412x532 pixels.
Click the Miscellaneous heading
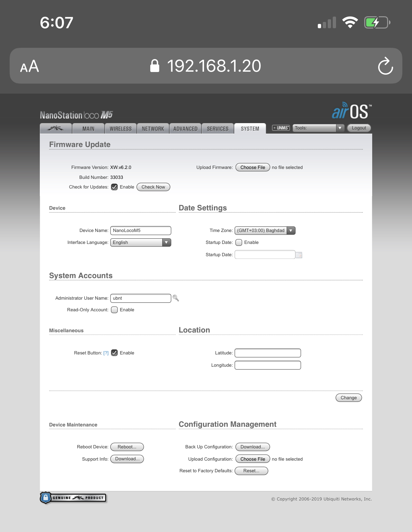point(66,331)
